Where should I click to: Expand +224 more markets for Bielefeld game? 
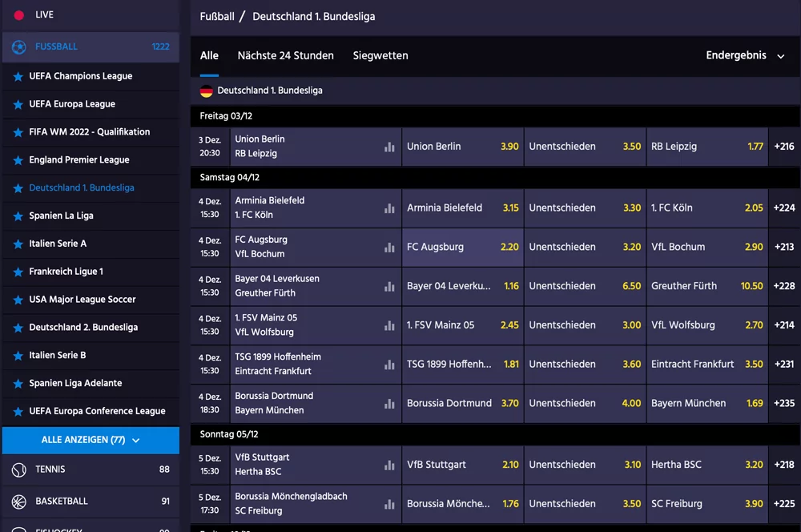(x=784, y=208)
